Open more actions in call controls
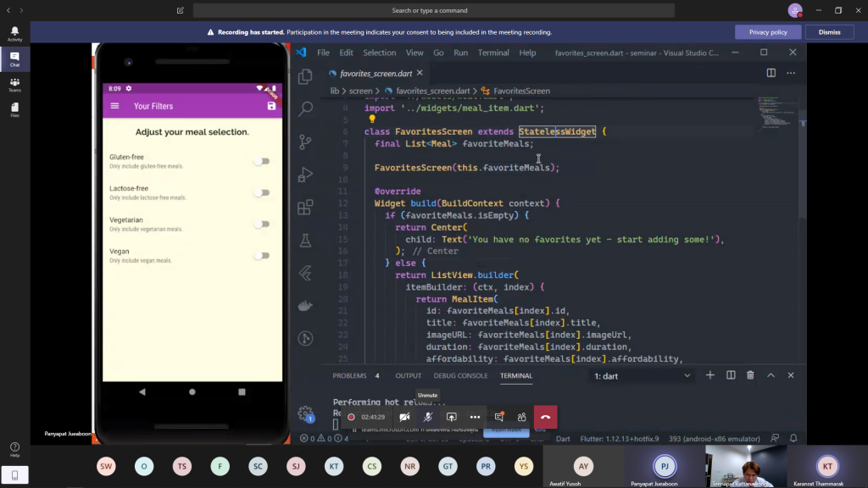Screen dimensions: 868x488 coord(475,417)
